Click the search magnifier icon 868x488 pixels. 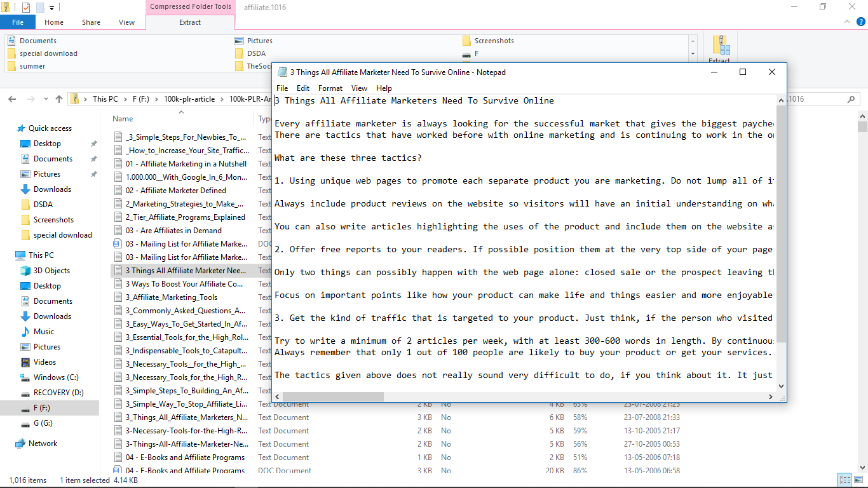click(x=851, y=99)
